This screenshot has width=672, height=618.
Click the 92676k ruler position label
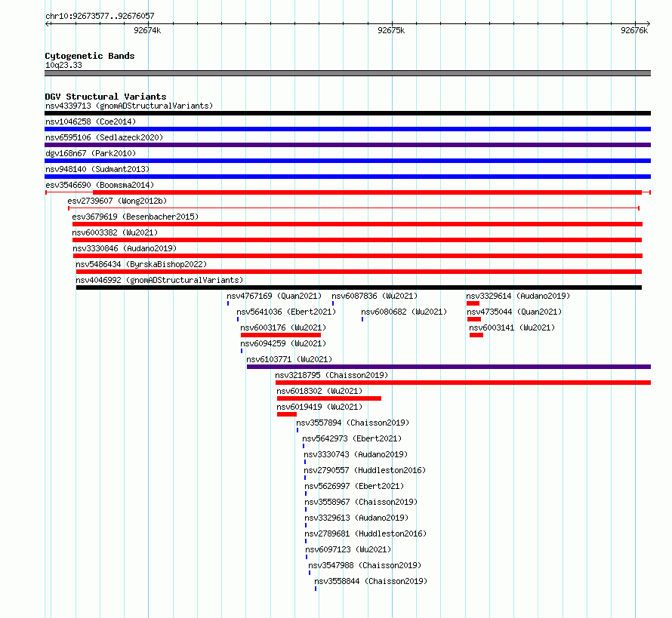[x=634, y=30]
